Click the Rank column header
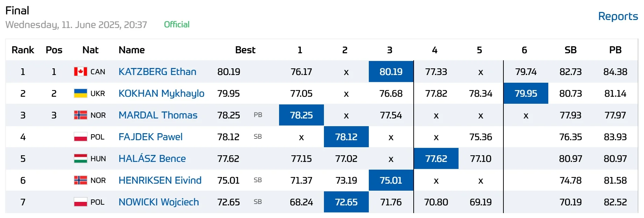Image resolution: width=644 pixels, height=218 pixels. [x=23, y=50]
